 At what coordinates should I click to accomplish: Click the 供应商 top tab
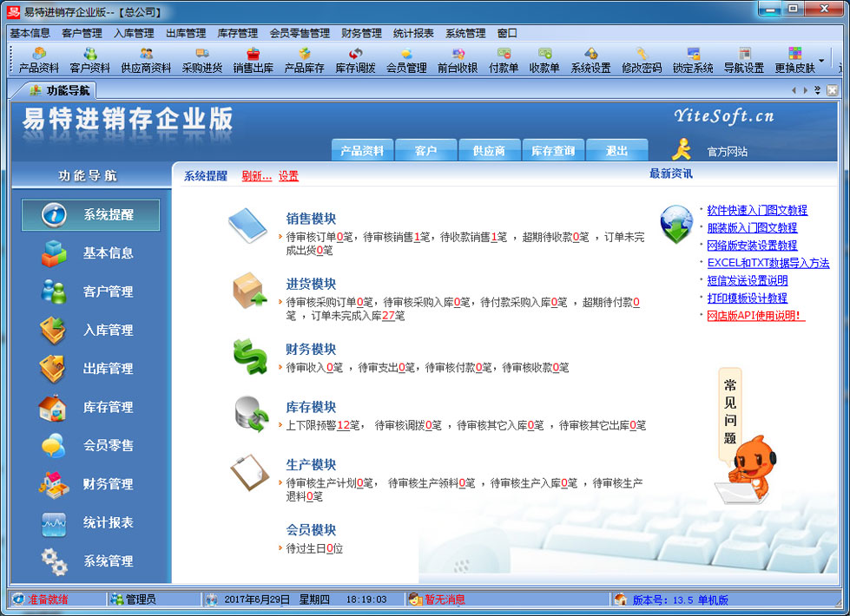pyautogui.click(x=489, y=151)
